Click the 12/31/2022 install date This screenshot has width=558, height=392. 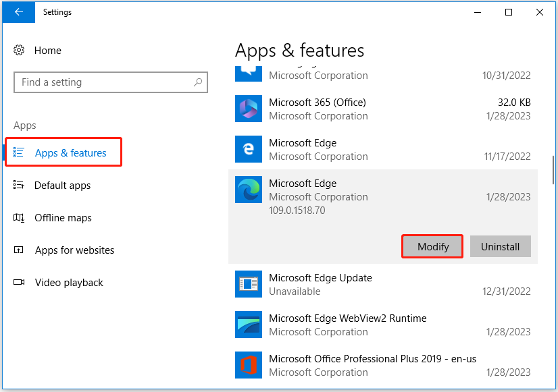pos(507,291)
